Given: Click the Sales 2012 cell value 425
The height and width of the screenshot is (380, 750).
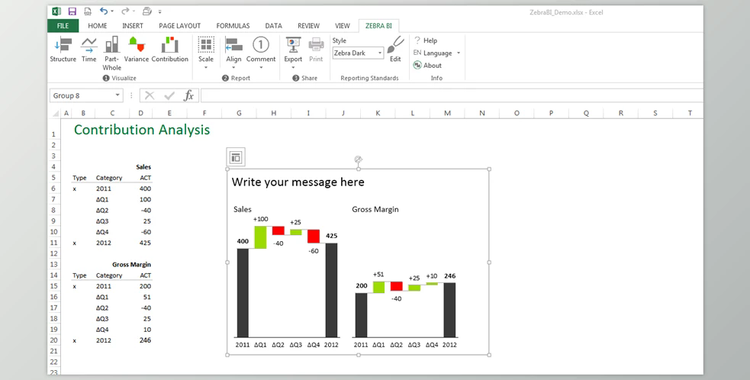Looking at the screenshot, I should 145,243.
